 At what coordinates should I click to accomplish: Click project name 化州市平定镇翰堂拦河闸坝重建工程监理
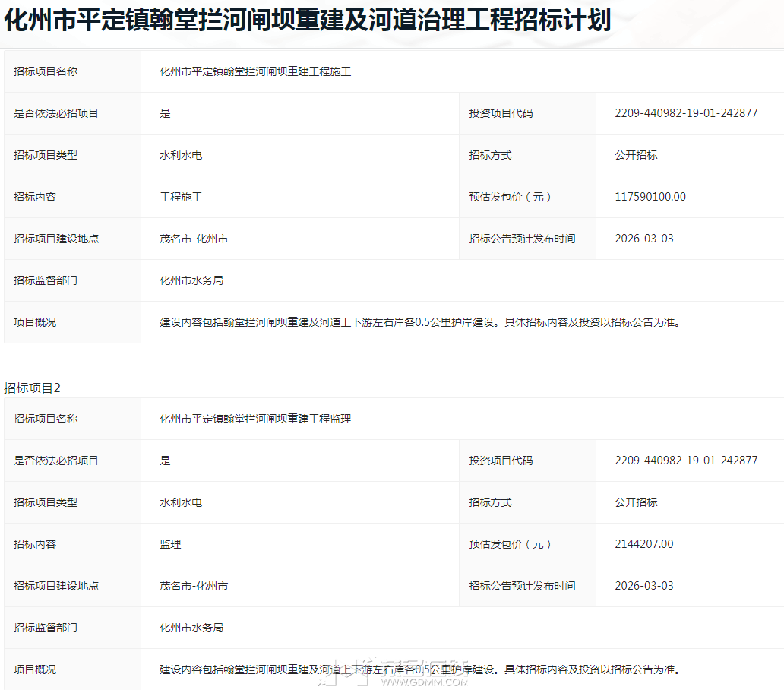click(255, 419)
